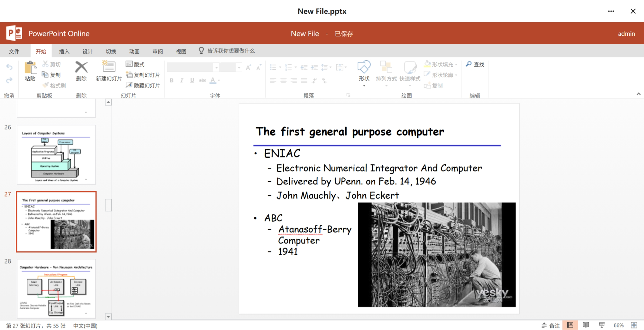Open the line spacing dropdown
The height and width of the screenshot is (330, 644).
(x=330, y=67)
